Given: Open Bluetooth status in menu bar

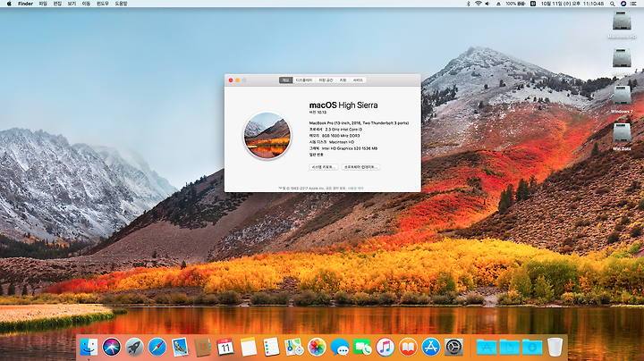Looking at the screenshot, I should pos(468,4).
